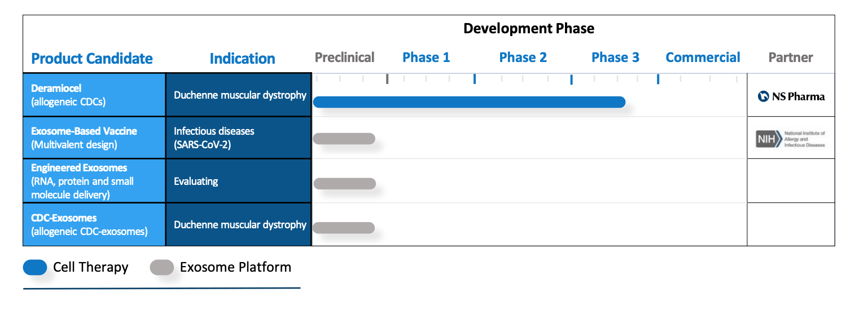Click the Phase 2 heading
The width and height of the screenshot is (868, 310).
523,57
